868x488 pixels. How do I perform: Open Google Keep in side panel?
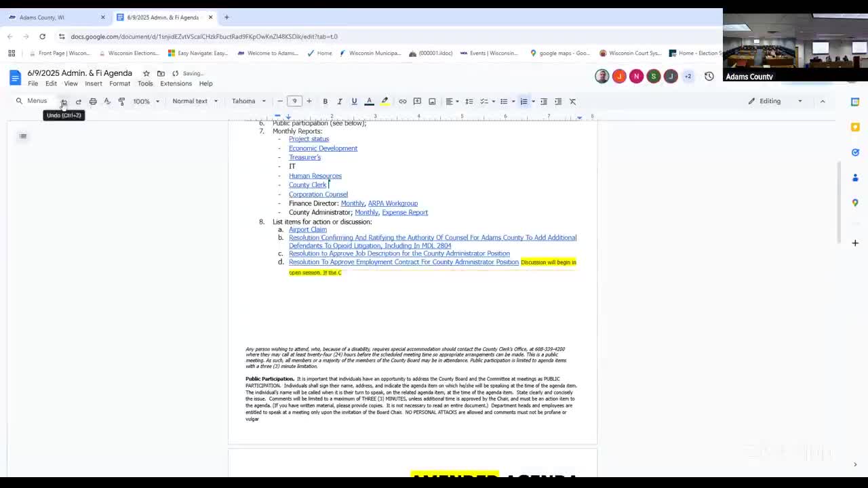pos(855,127)
